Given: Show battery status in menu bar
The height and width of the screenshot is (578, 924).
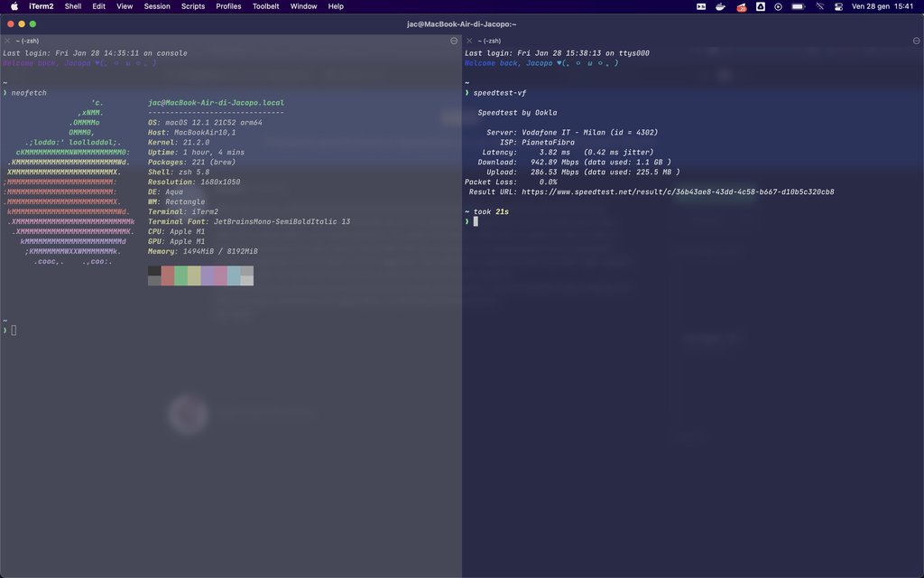Looking at the screenshot, I should point(799,6).
